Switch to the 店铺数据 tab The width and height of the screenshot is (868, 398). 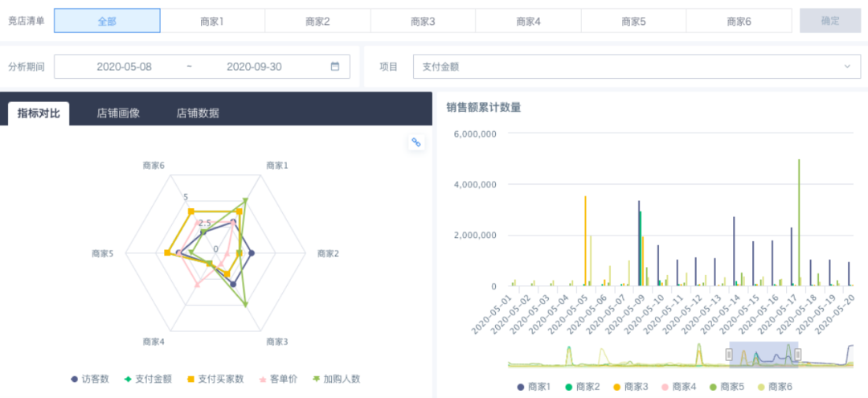pos(198,113)
